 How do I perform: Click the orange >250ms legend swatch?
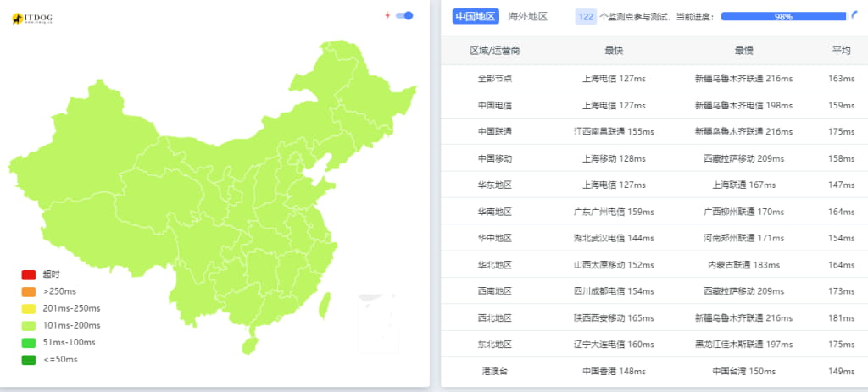click(29, 291)
